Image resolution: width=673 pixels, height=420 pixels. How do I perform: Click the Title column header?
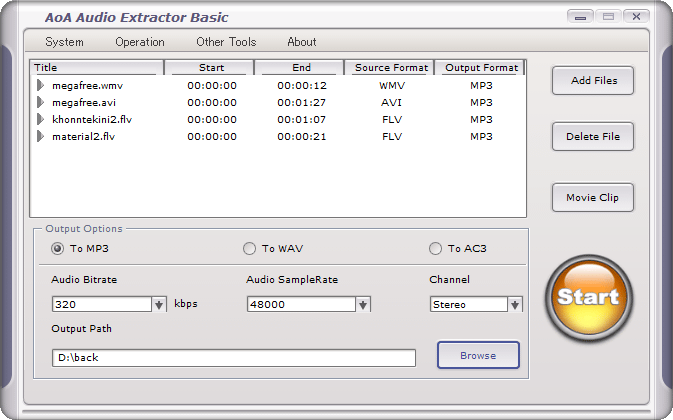click(97, 68)
